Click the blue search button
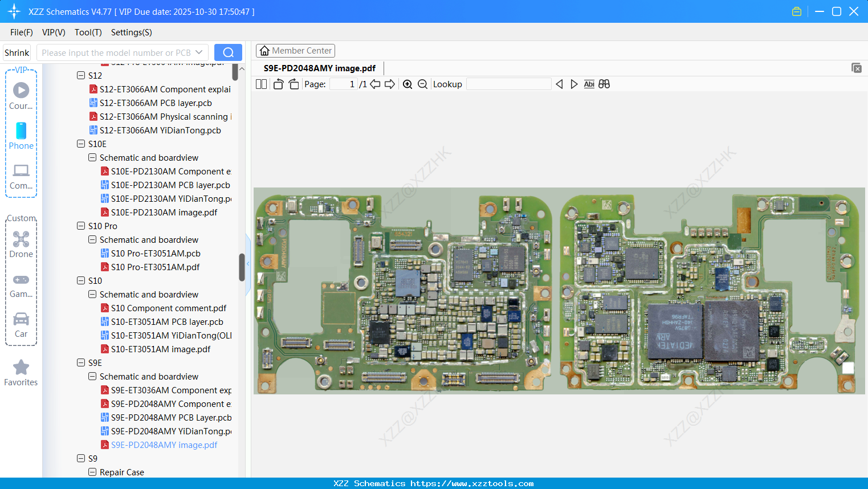868x489 pixels. click(228, 52)
